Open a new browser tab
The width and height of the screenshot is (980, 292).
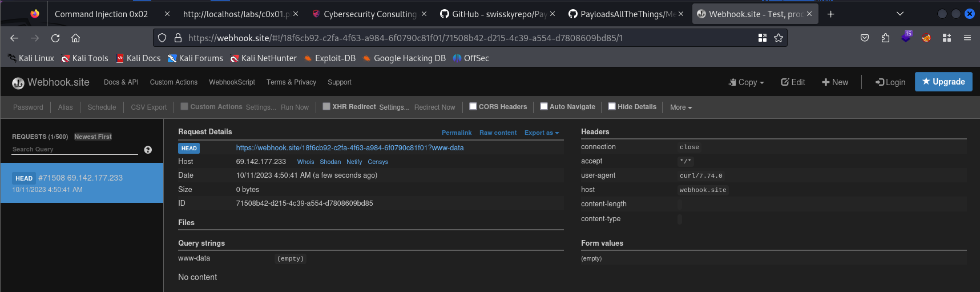[830, 14]
